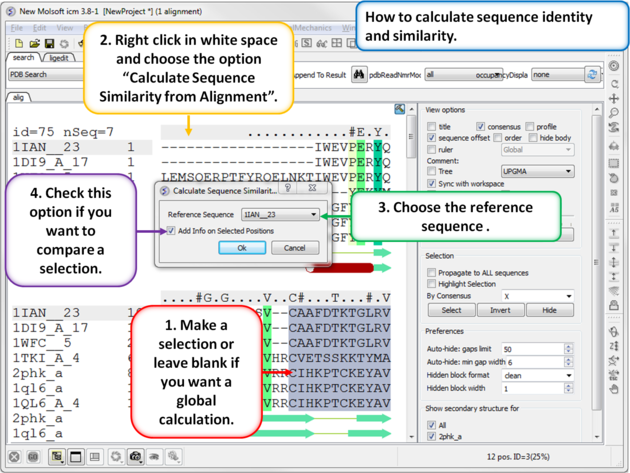Click the open folder toolbar icon
The image size is (630, 473).
coord(34,43)
